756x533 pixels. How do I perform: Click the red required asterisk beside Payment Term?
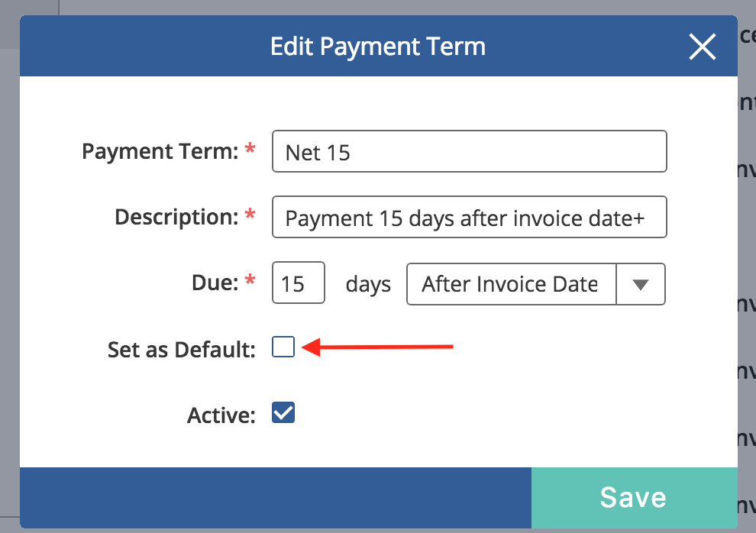(x=250, y=150)
